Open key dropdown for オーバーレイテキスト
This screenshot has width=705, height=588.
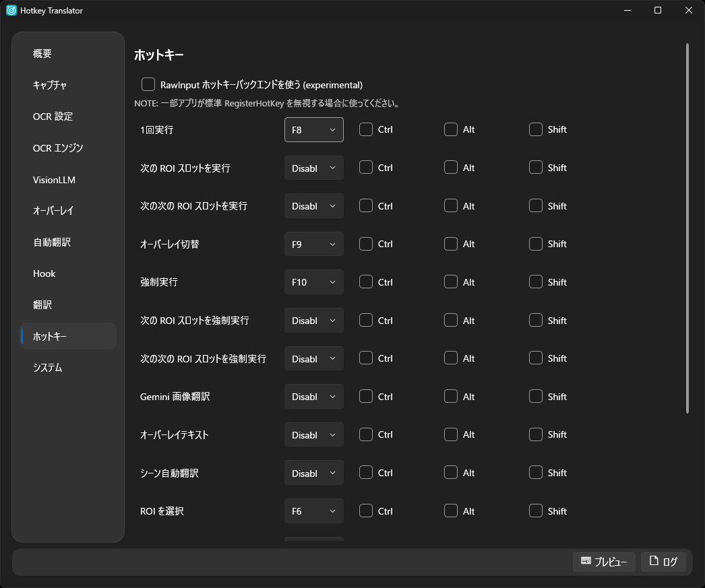(x=314, y=435)
